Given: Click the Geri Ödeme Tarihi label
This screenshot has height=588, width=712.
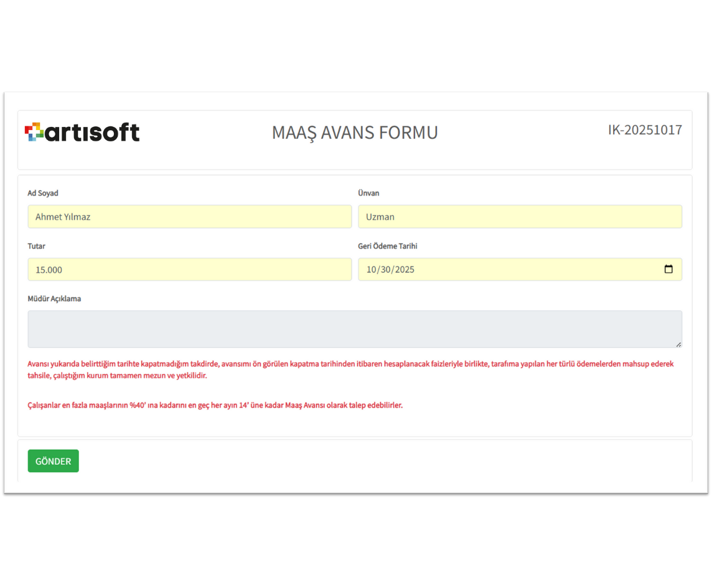Looking at the screenshot, I should pyautogui.click(x=387, y=246).
